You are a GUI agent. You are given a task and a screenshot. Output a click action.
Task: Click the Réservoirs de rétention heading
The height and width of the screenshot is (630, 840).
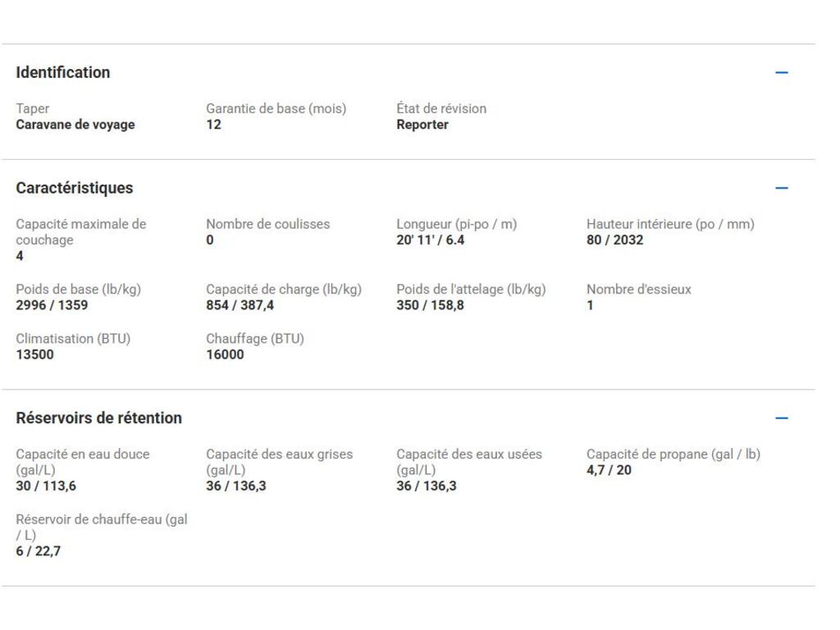99,418
